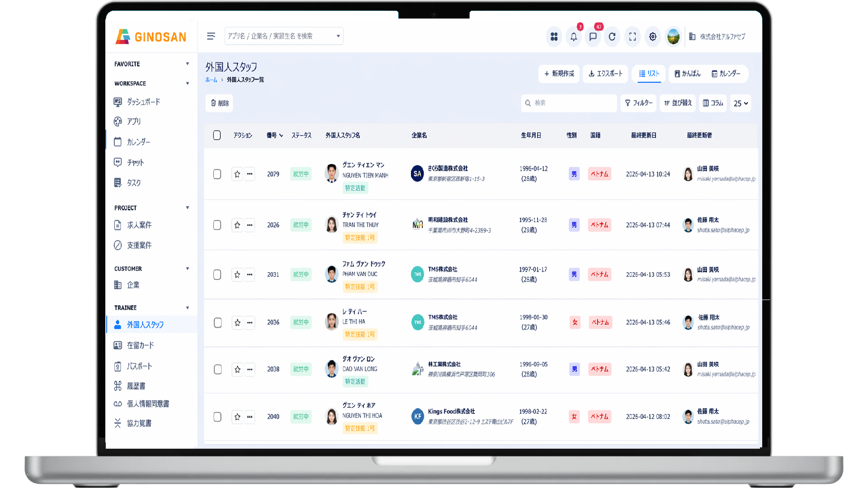Open the settings gear icon
The image size is (868, 488).
[x=652, y=37]
